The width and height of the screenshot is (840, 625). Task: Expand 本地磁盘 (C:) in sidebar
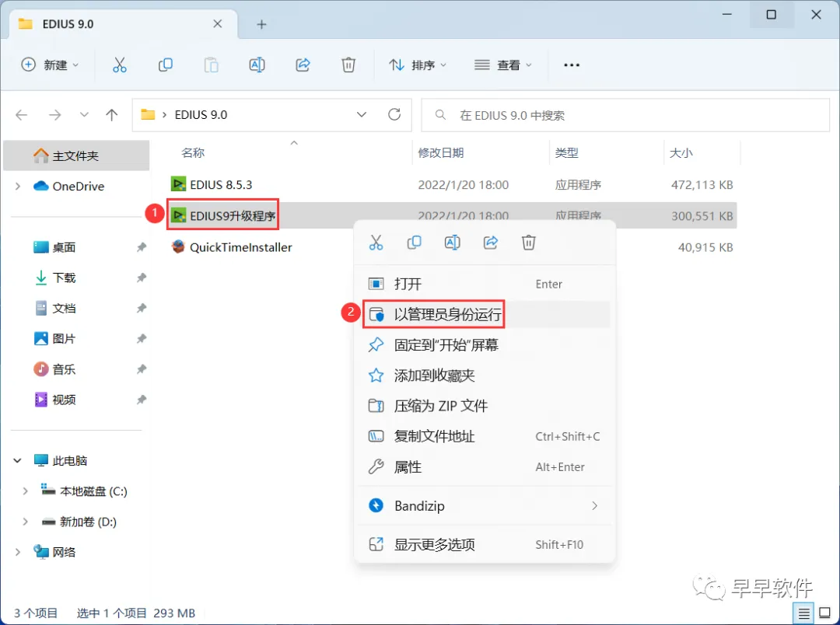tap(25, 491)
